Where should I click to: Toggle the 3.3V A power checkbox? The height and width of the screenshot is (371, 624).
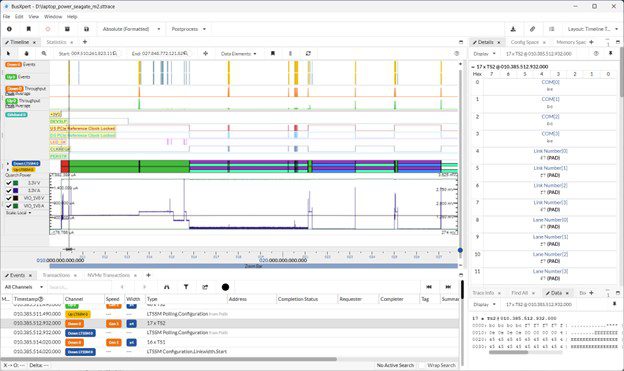9,191
